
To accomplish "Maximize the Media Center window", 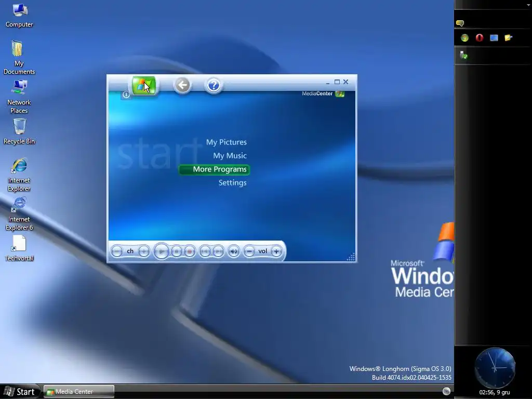I will [x=337, y=82].
